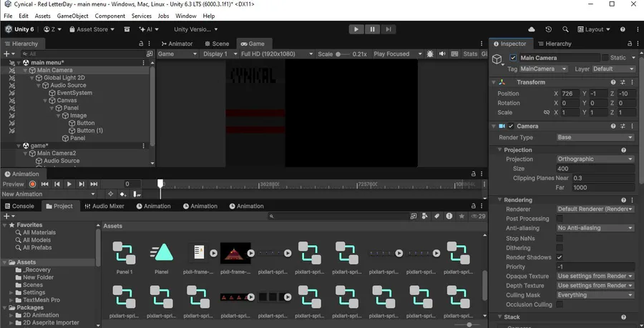
Task: Open the Layout dropdown in the top toolbar
Action: pyautogui.click(x=594, y=29)
